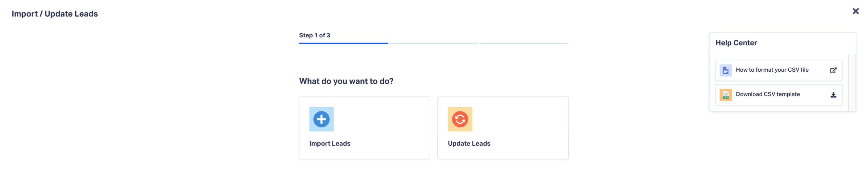Viewport: 868px width, 180px height.
Task: Choose the Update Leads label text
Action: (469, 143)
